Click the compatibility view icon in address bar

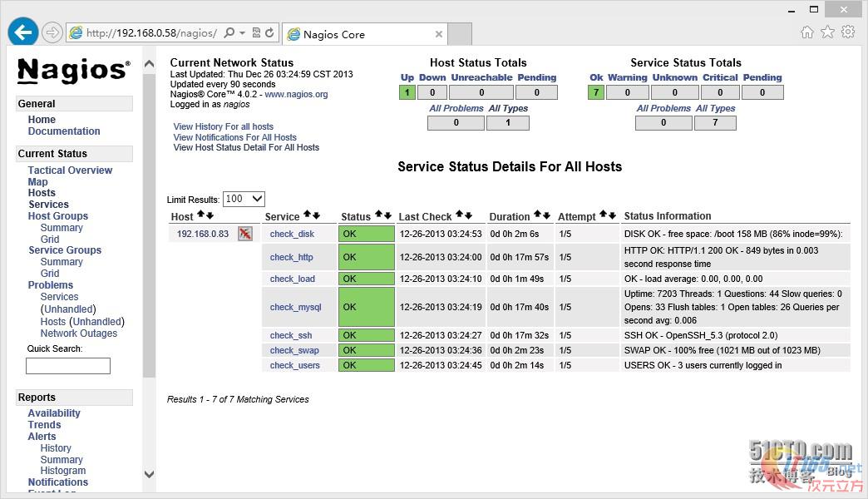pyautogui.click(x=256, y=32)
